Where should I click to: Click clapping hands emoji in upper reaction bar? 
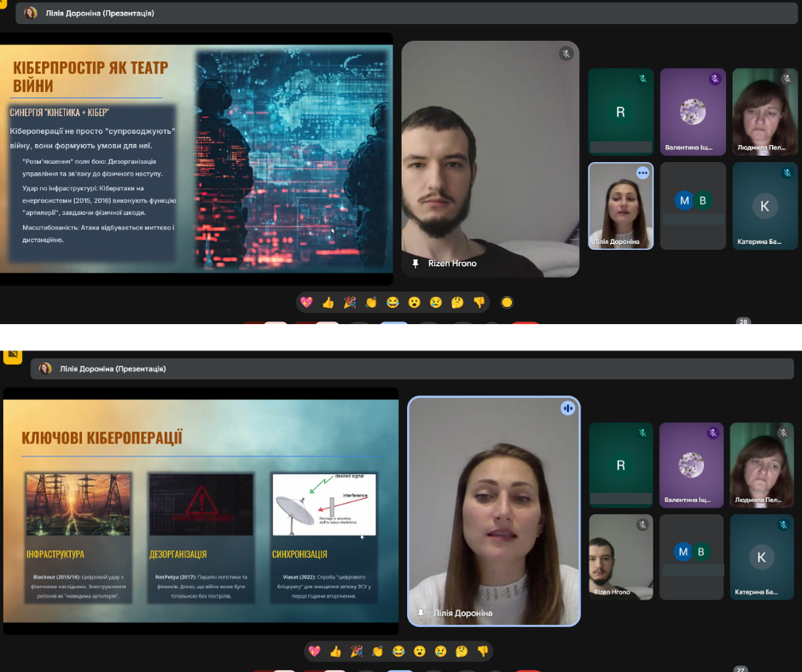pos(371,302)
